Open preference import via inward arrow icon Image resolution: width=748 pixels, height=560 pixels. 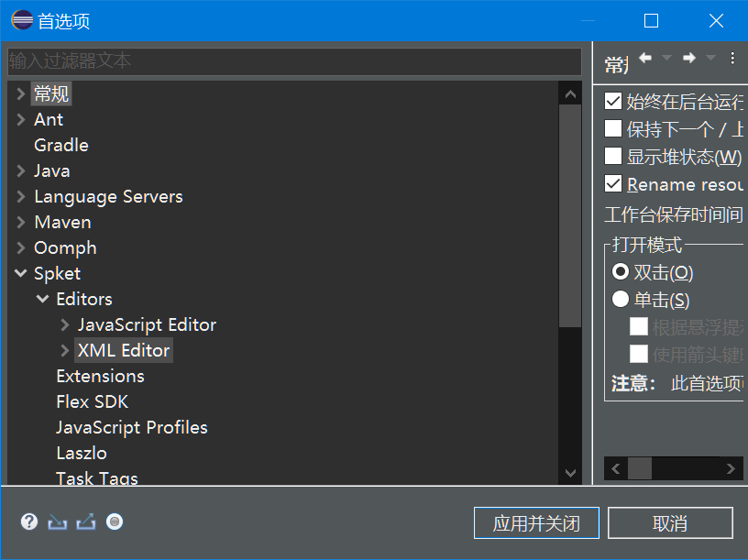click(x=57, y=522)
